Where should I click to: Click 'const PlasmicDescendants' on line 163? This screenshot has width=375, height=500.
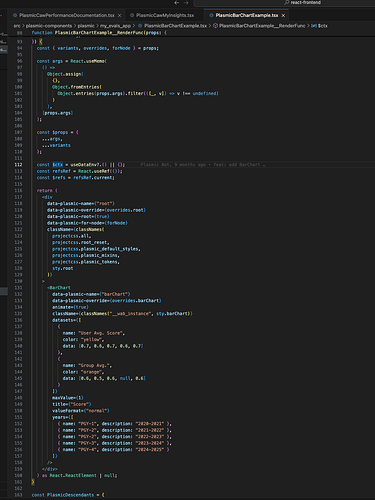63,495
